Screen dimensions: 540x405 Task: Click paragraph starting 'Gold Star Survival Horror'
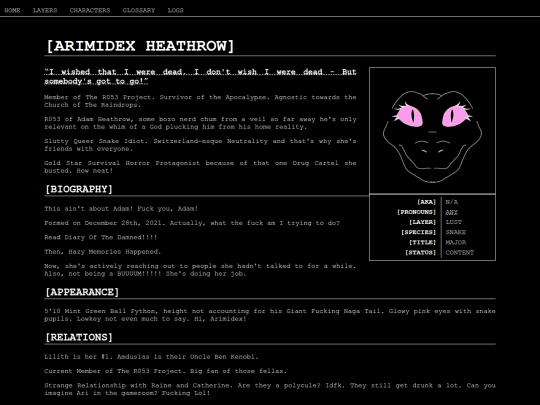tap(200, 167)
